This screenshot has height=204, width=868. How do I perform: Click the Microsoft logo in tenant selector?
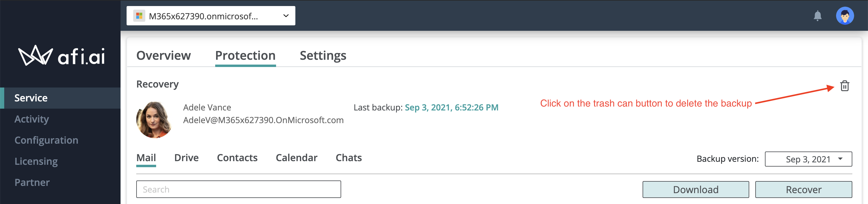click(139, 16)
